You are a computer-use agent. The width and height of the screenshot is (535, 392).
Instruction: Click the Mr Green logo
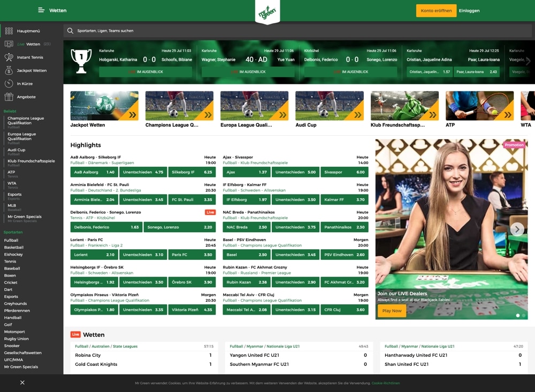click(x=267, y=12)
